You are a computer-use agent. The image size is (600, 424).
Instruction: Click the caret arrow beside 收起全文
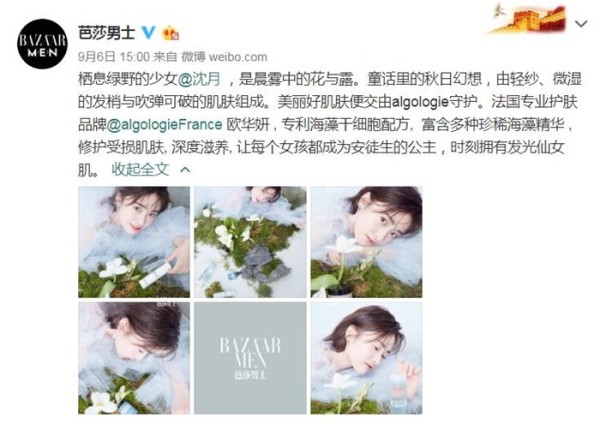click(x=185, y=170)
